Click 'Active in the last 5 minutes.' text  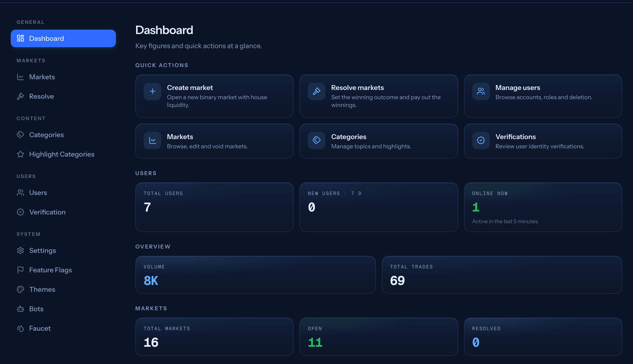click(505, 221)
